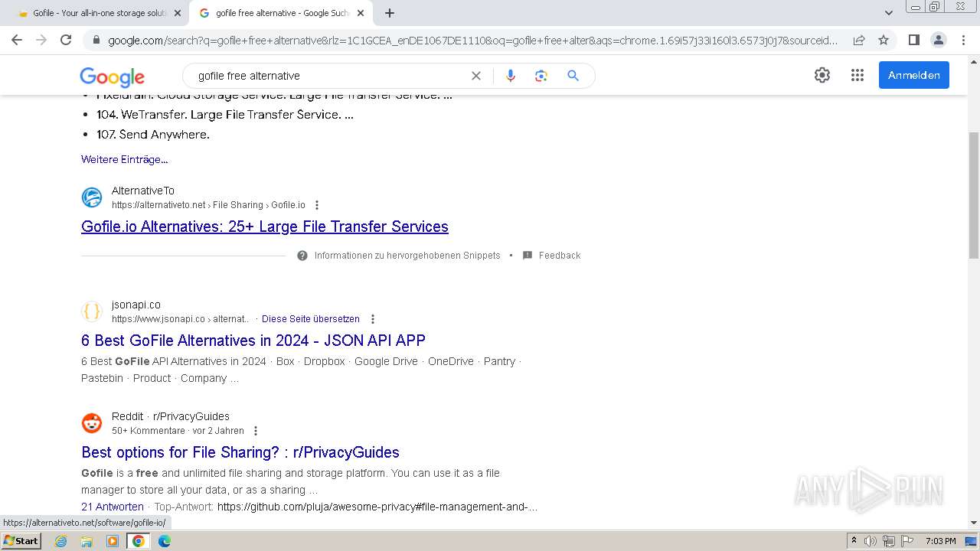Open featured snippets information help icon
The image size is (980, 551).
click(x=302, y=256)
